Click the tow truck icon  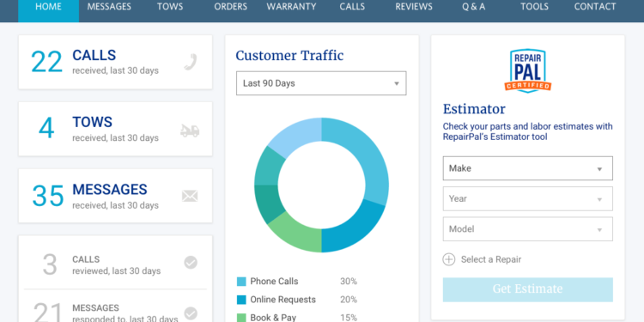coord(190,131)
